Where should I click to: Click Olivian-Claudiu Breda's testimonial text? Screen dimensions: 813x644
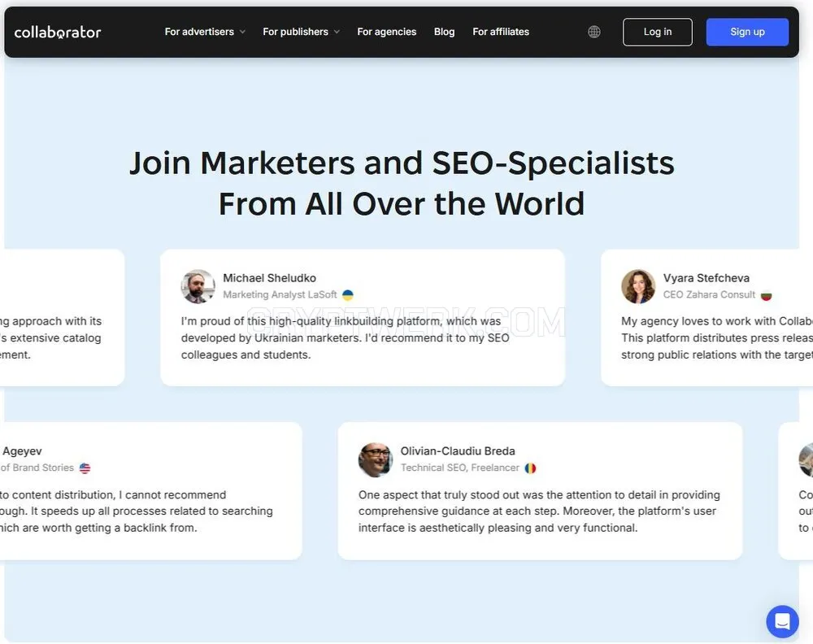coord(539,511)
